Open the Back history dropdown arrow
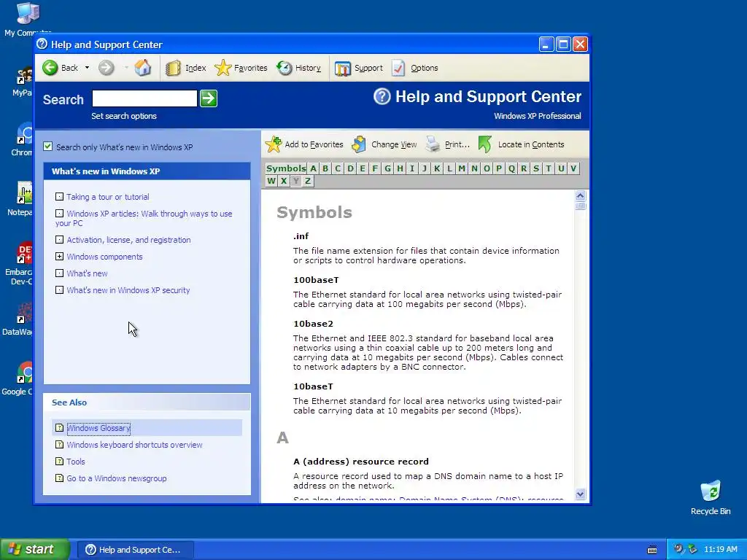The image size is (747, 560). pos(87,68)
